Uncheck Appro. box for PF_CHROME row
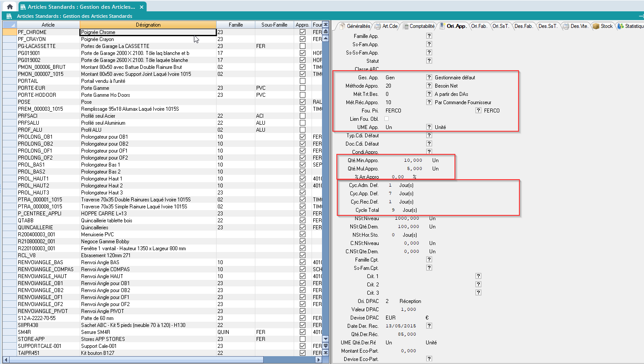 (302, 32)
